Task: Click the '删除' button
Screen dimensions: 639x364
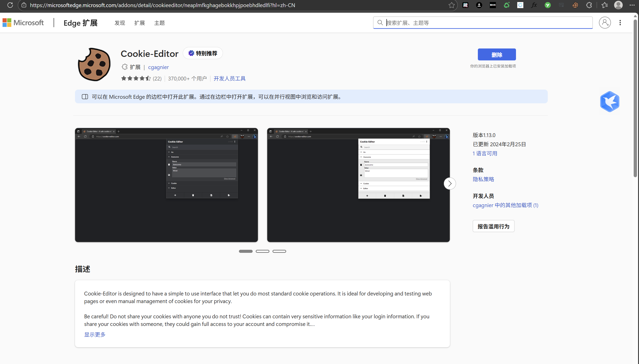Action: [497, 55]
